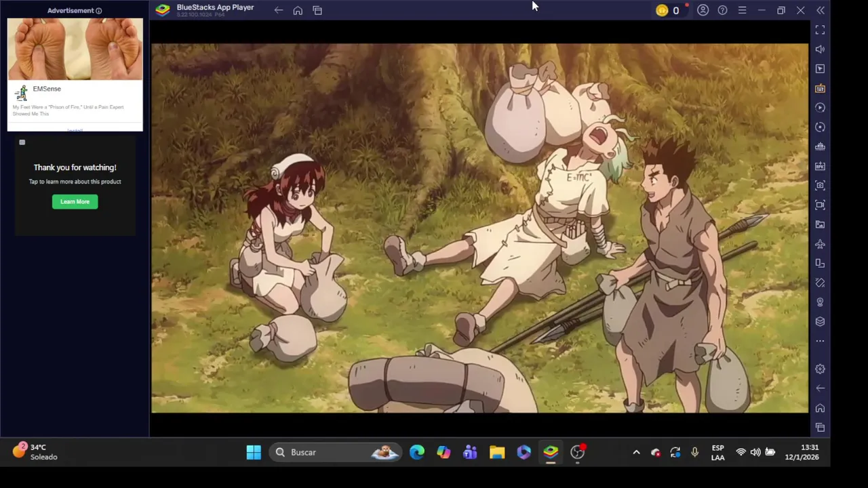Screen dimensions: 868x488
Task: Click the Android back arrow in side toolbar
Action: pyautogui.click(x=820, y=388)
